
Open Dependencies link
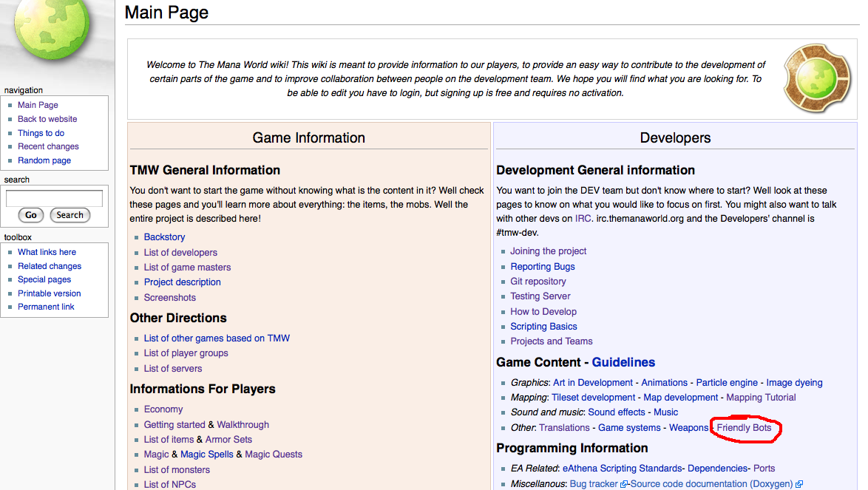point(718,469)
